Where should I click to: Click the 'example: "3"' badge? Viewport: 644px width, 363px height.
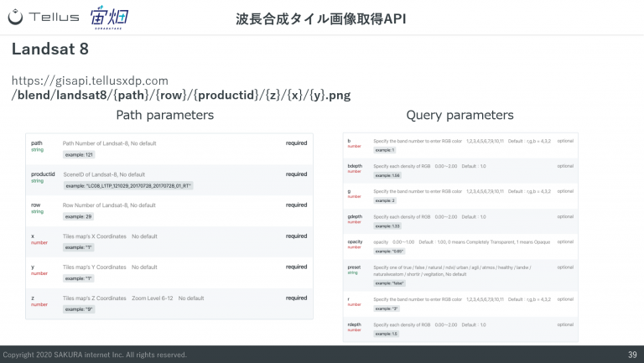[x=387, y=309]
